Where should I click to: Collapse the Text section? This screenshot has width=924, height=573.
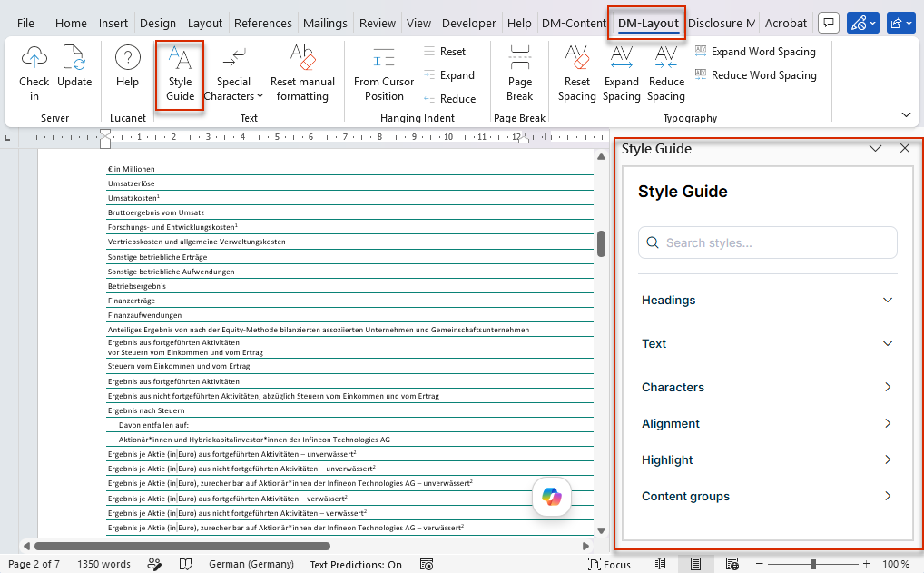click(x=767, y=343)
